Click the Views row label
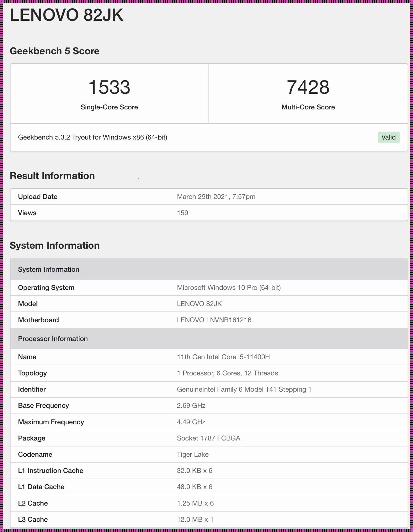 click(27, 213)
